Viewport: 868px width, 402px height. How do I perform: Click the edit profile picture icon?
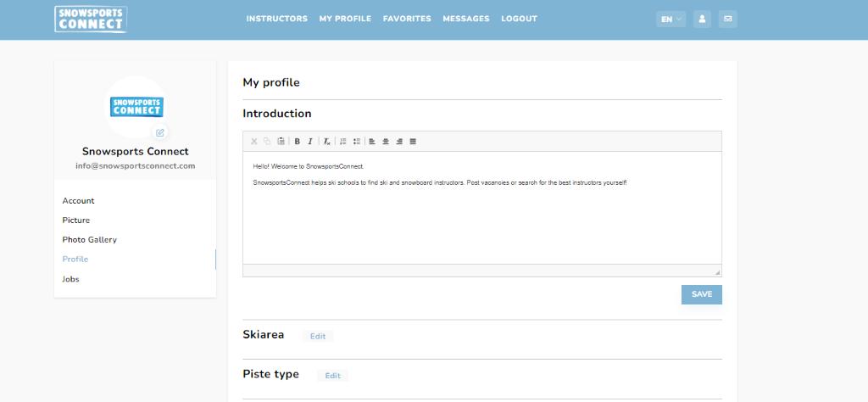[160, 132]
